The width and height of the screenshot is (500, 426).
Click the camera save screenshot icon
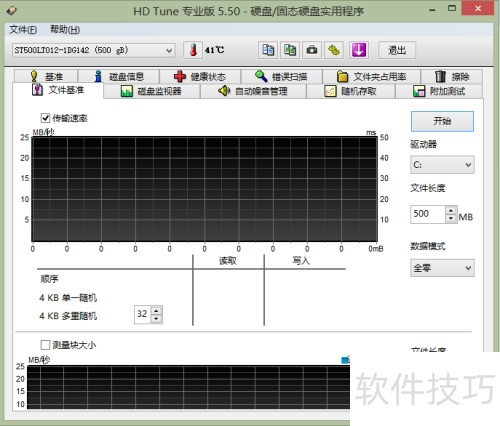(x=312, y=50)
